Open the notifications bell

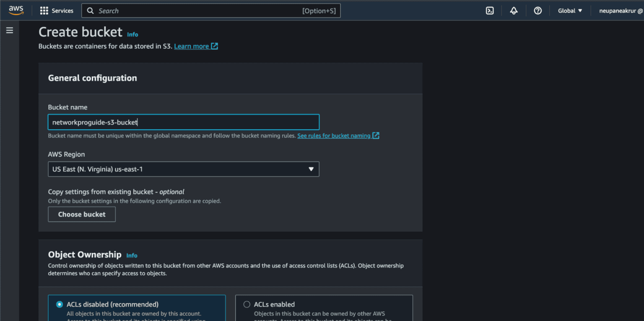click(514, 11)
